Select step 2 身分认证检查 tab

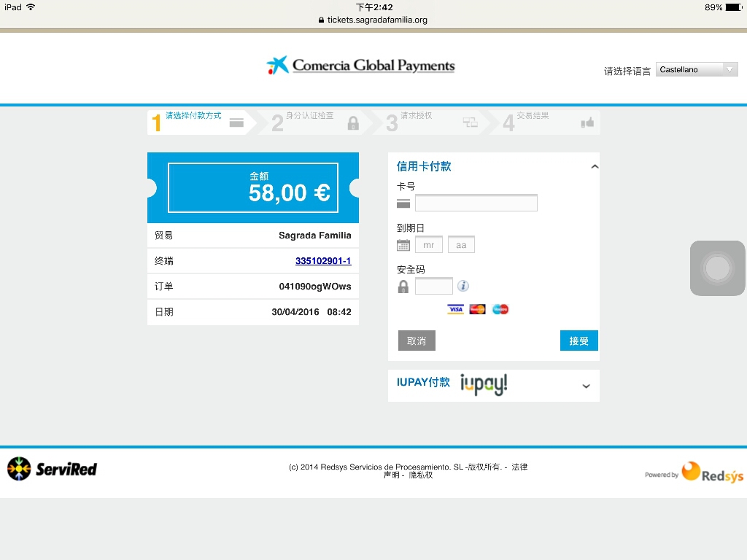314,122
